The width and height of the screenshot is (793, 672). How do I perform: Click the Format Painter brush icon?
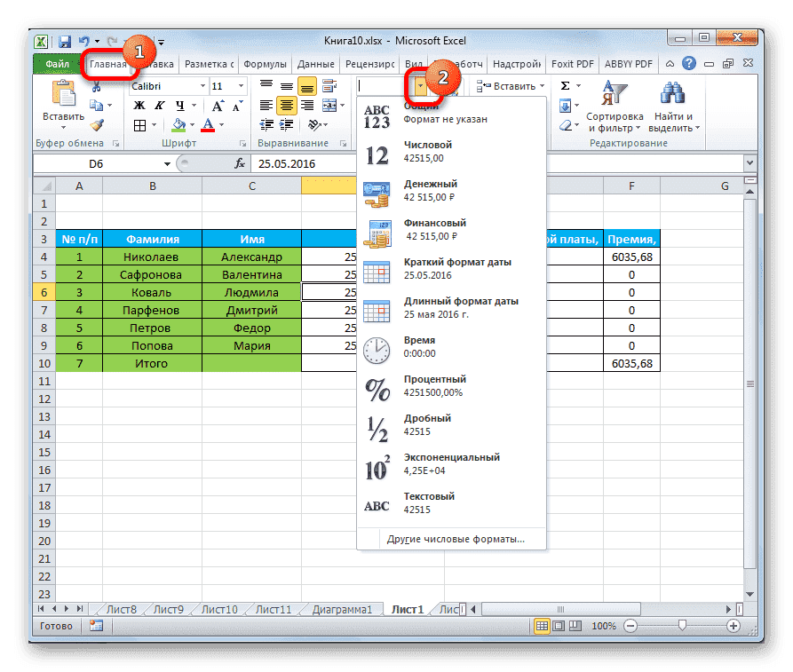(x=96, y=123)
